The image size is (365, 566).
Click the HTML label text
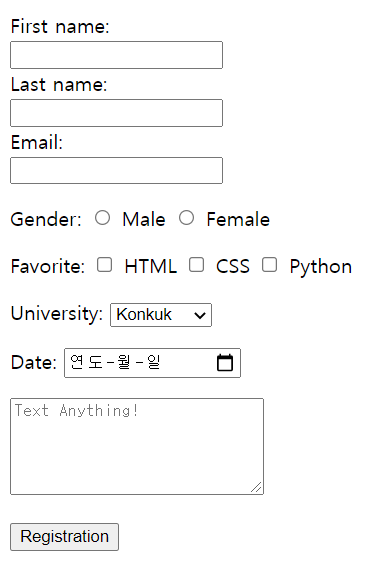click(x=151, y=267)
